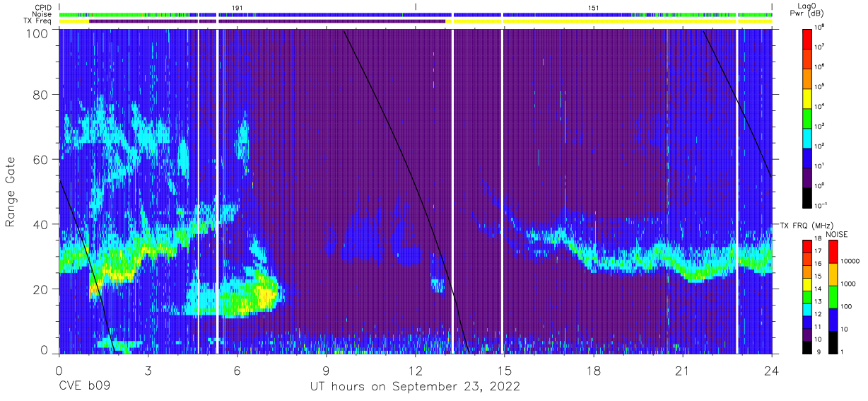
Task: Click the red segment of NOISE colorbar
Action: point(832,251)
